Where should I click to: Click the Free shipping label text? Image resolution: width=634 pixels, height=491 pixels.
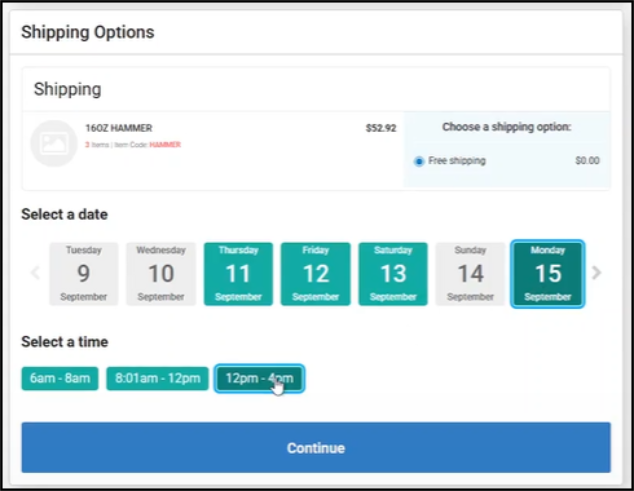tap(457, 161)
